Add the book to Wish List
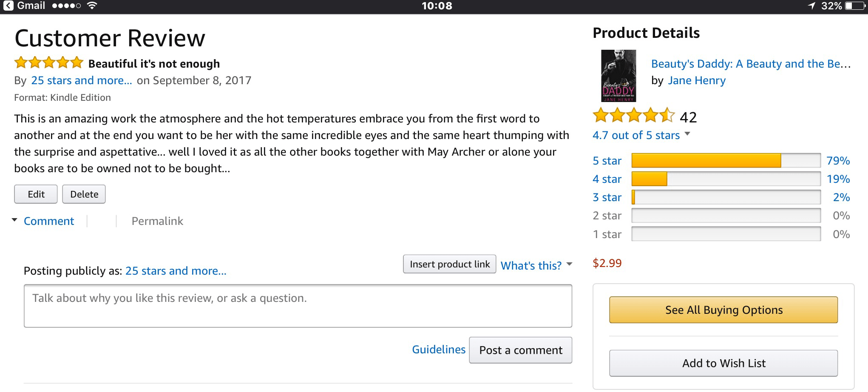The width and height of the screenshot is (868, 392). coord(723,363)
